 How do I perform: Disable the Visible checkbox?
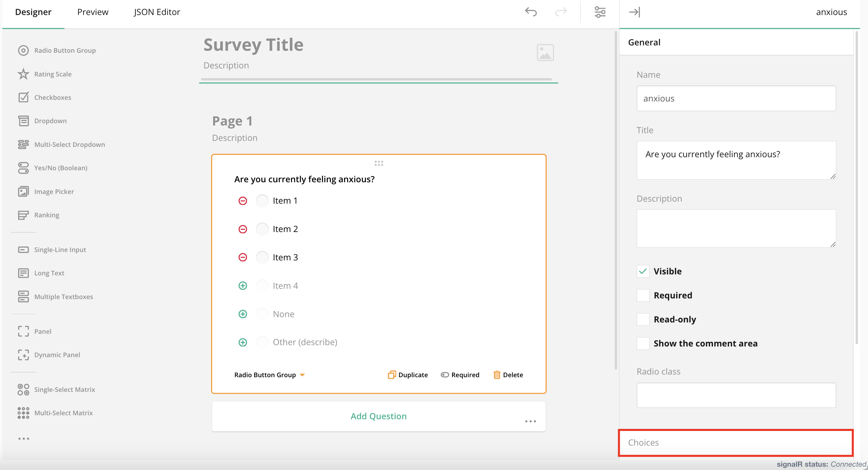pos(643,271)
